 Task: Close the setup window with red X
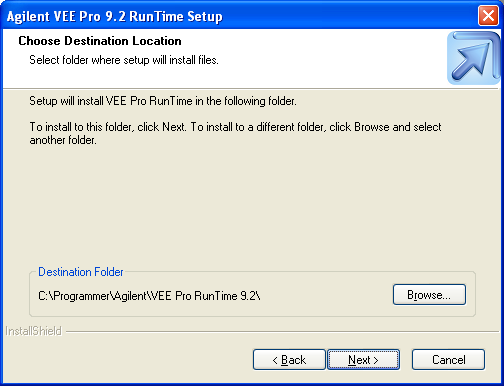click(488, 15)
